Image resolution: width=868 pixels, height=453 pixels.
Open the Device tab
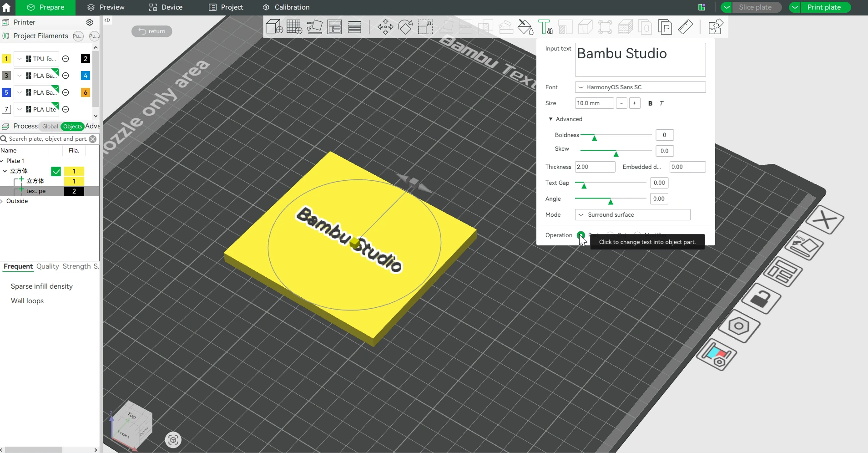(x=166, y=7)
